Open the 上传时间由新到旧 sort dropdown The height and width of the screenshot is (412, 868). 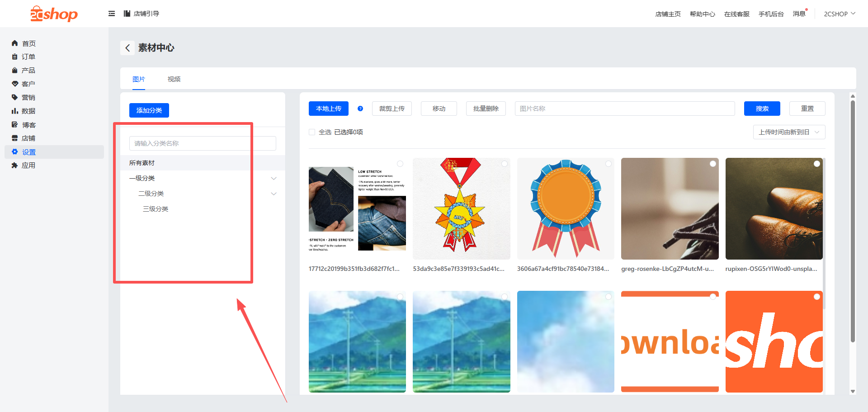[789, 132]
